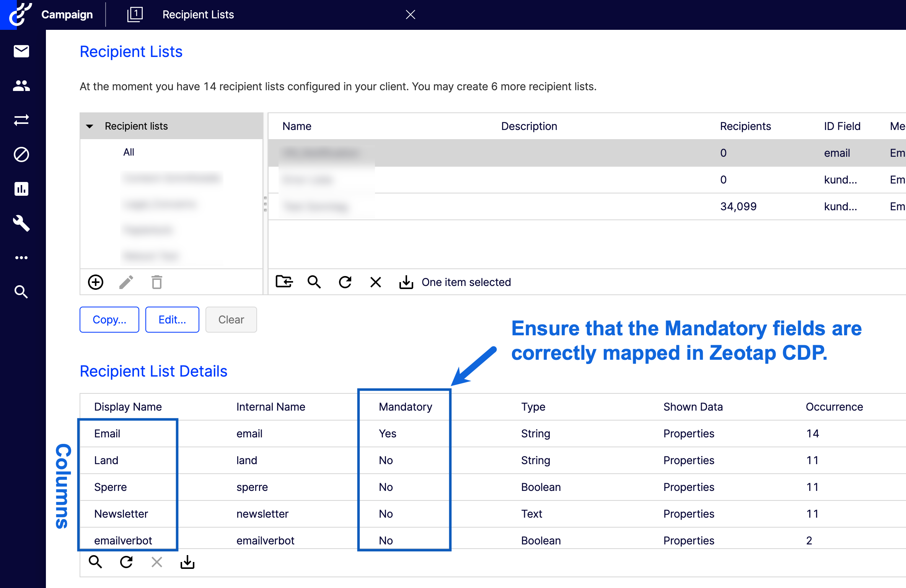Viewport: 906px width, 588px height.
Task: Open the blocked circle sidebar icon
Action: [x=21, y=154]
